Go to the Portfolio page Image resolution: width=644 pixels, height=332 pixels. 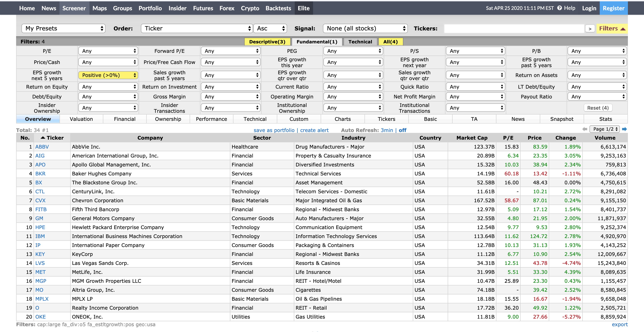(150, 8)
